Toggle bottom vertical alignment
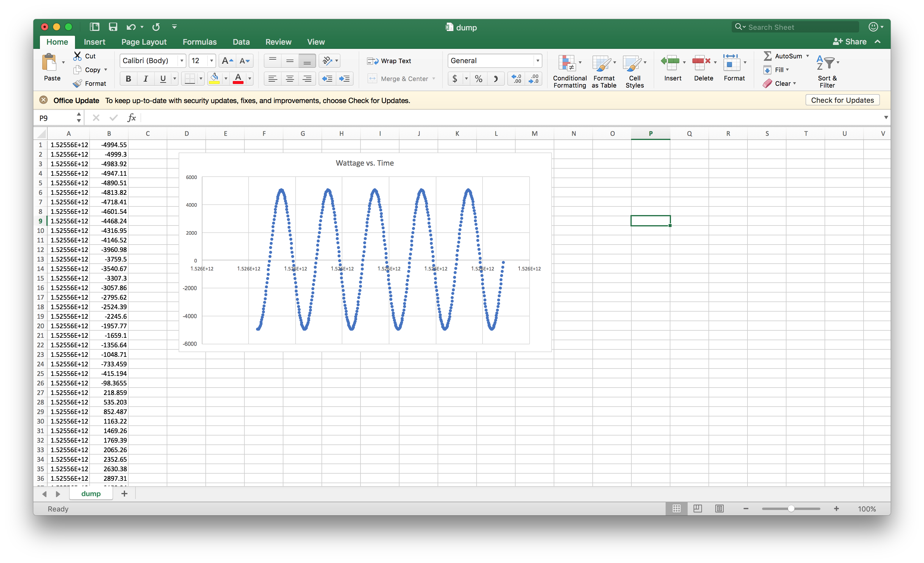 [307, 60]
